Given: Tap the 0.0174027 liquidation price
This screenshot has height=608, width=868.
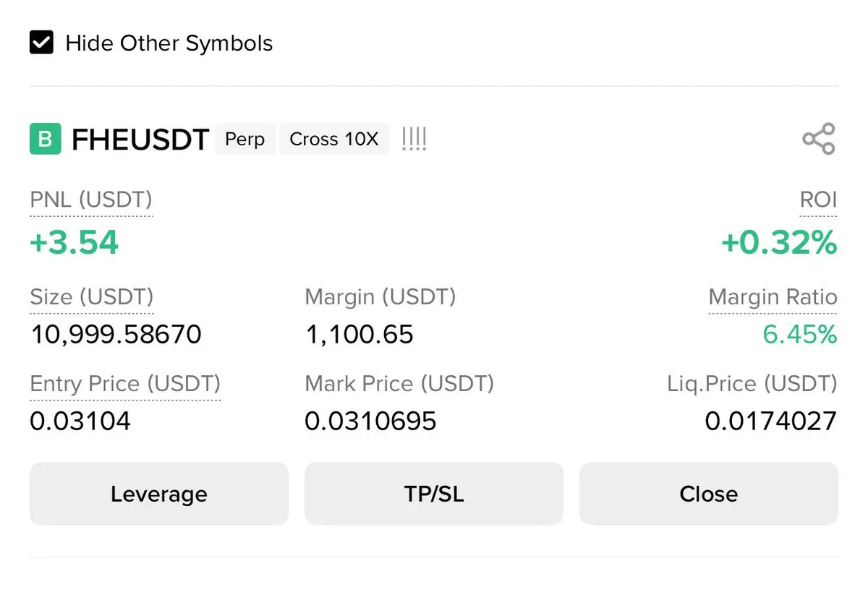Looking at the screenshot, I should pos(770,421).
